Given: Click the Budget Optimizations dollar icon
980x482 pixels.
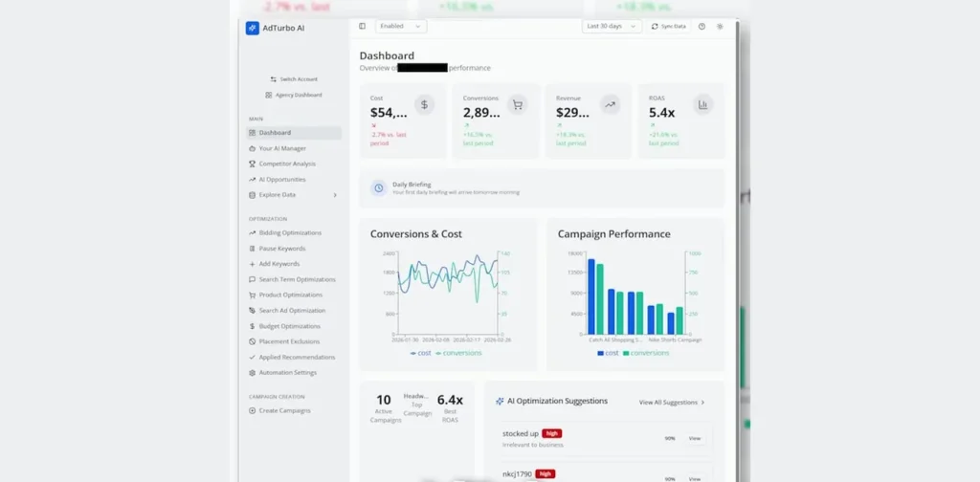Looking at the screenshot, I should [252, 326].
